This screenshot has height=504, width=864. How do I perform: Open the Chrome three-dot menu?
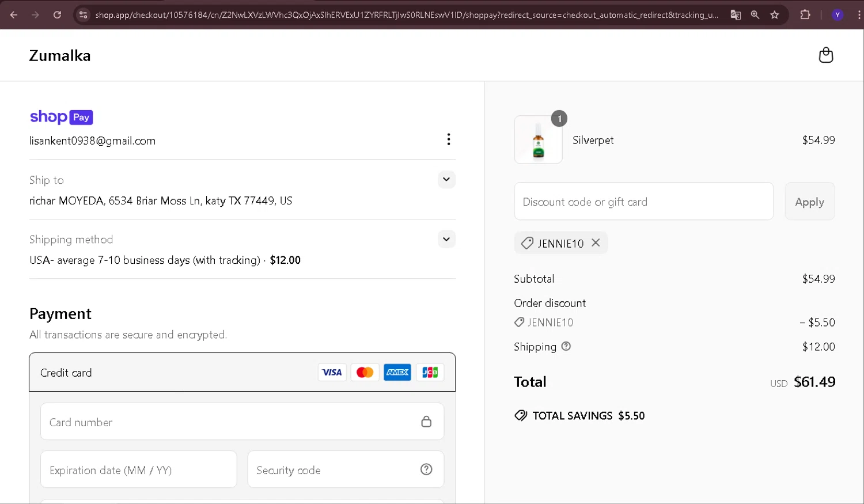[858, 15]
